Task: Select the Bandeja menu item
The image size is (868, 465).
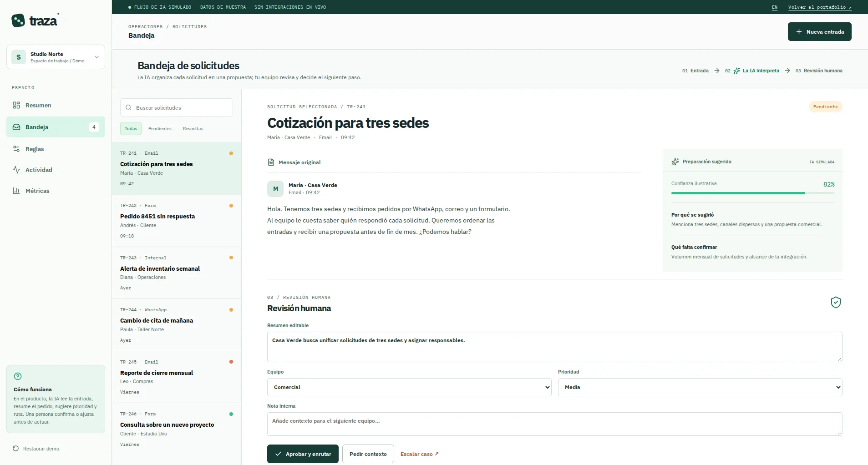Action: pos(56,127)
